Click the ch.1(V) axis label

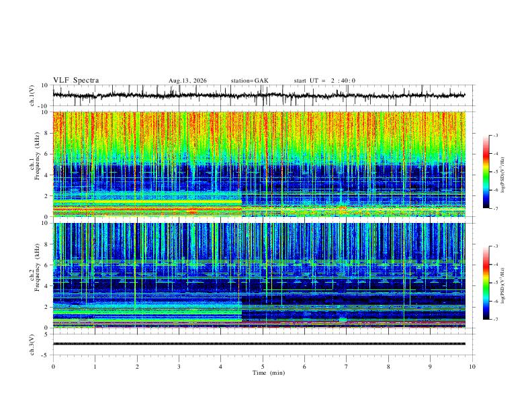coord(32,95)
